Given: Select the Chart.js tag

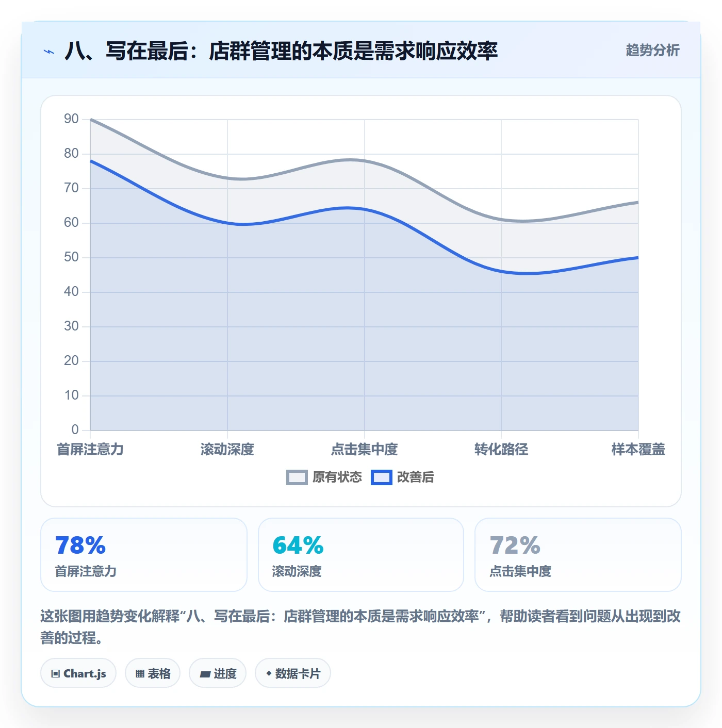Looking at the screenshot, I should (x=78, y=673).
